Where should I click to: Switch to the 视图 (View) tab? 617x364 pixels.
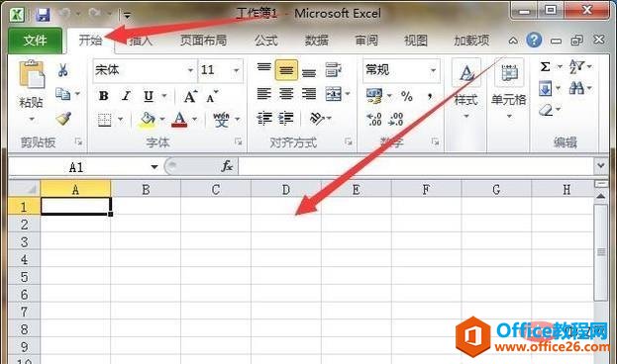pos(416,41)
